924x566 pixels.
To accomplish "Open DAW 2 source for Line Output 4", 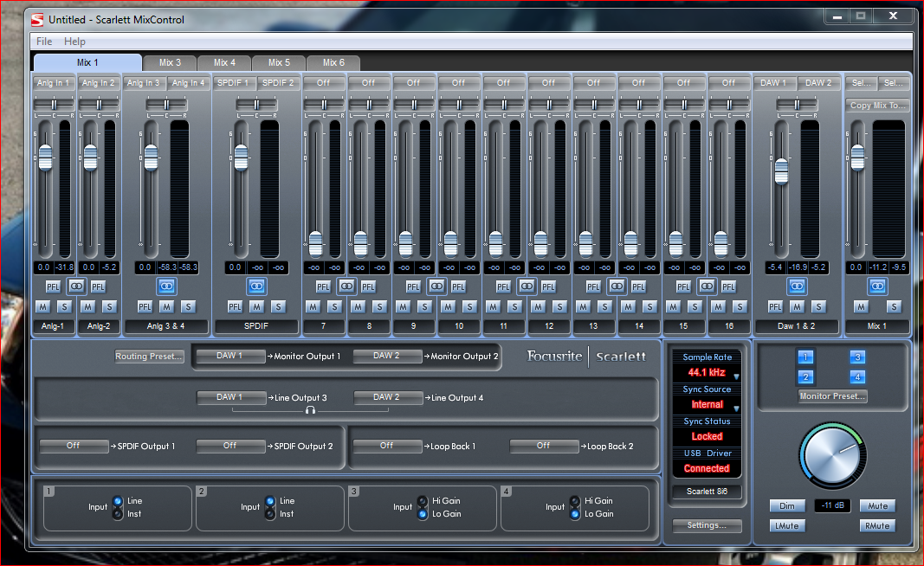I will click(387, 397).
